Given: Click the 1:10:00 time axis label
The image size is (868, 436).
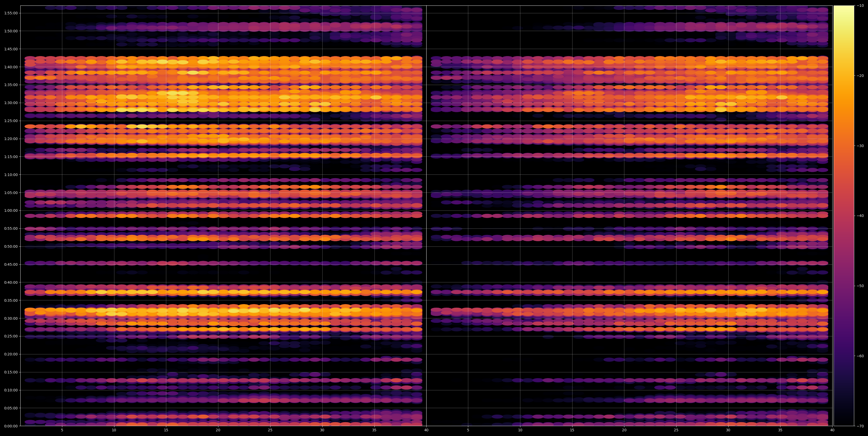Looking at the screenshot, I should click(11, 175).
